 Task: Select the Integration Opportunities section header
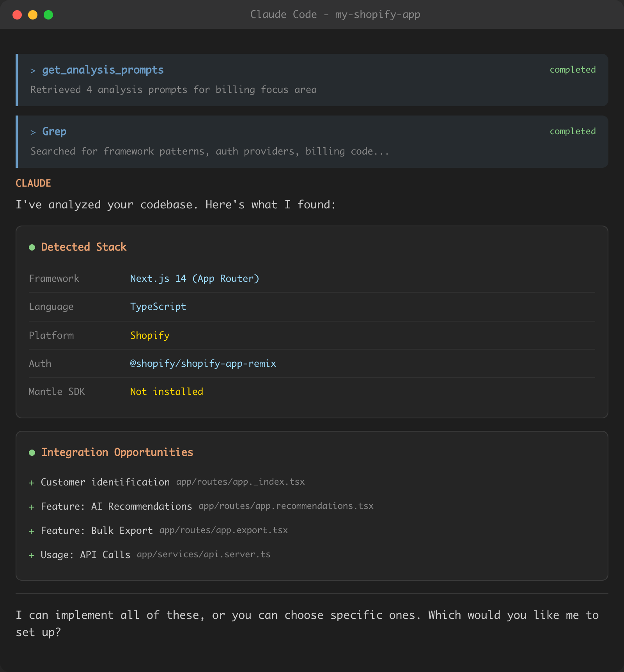(x=117, y=452)
